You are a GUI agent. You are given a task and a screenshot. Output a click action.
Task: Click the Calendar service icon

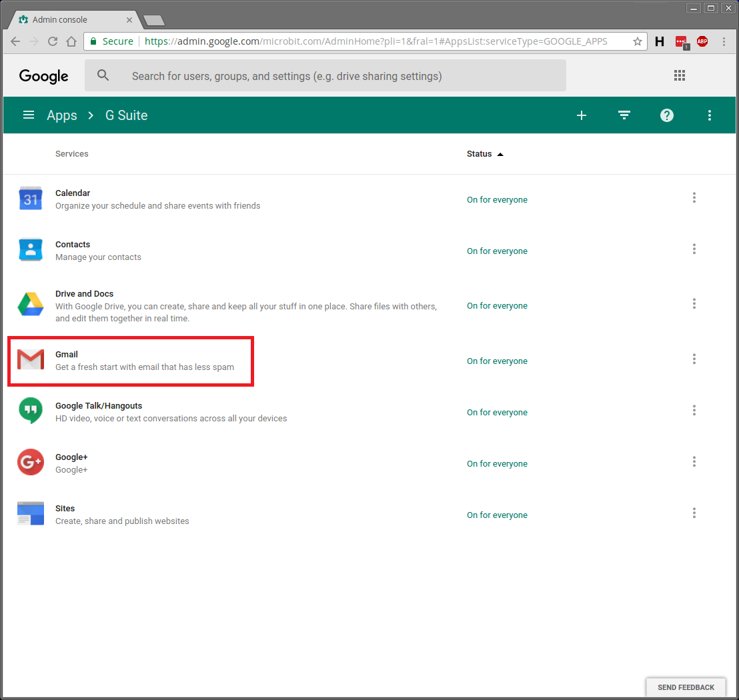[31, 199]
